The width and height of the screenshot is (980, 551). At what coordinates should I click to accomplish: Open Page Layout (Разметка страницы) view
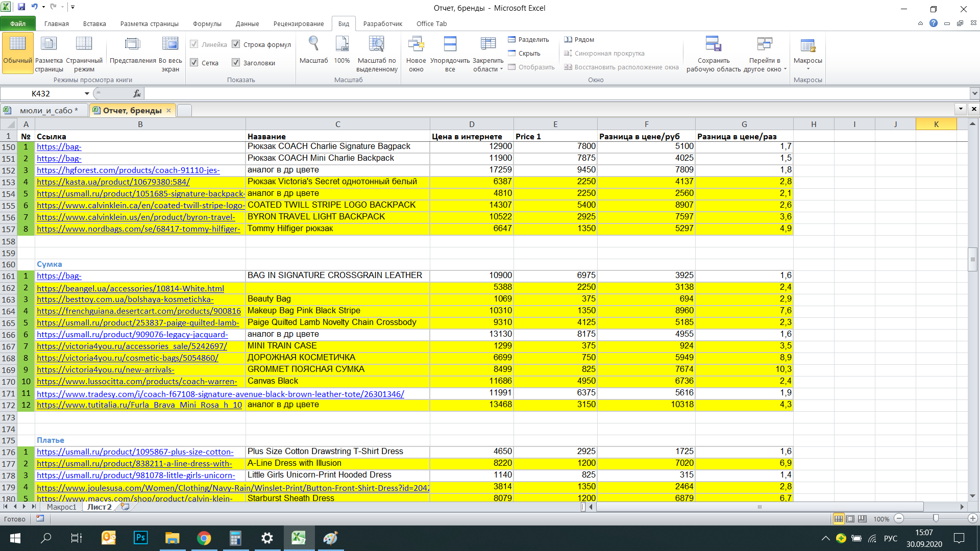(49, 53)
